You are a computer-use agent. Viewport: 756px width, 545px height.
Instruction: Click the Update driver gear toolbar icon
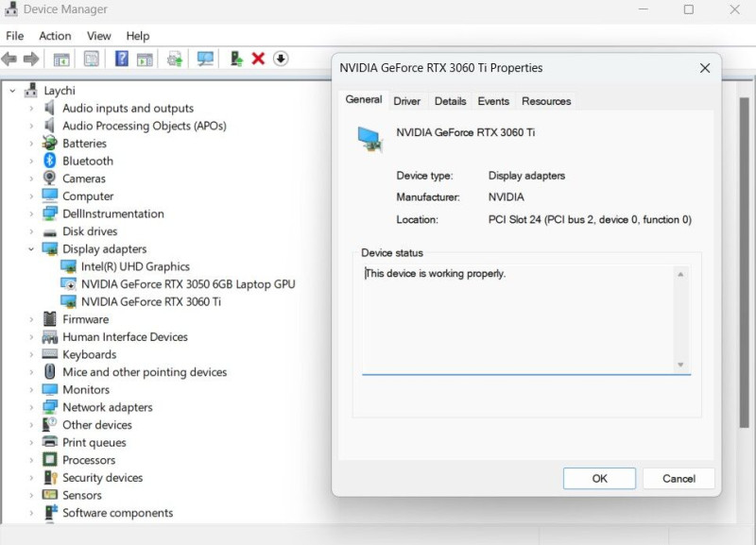(x=175, y=60)
